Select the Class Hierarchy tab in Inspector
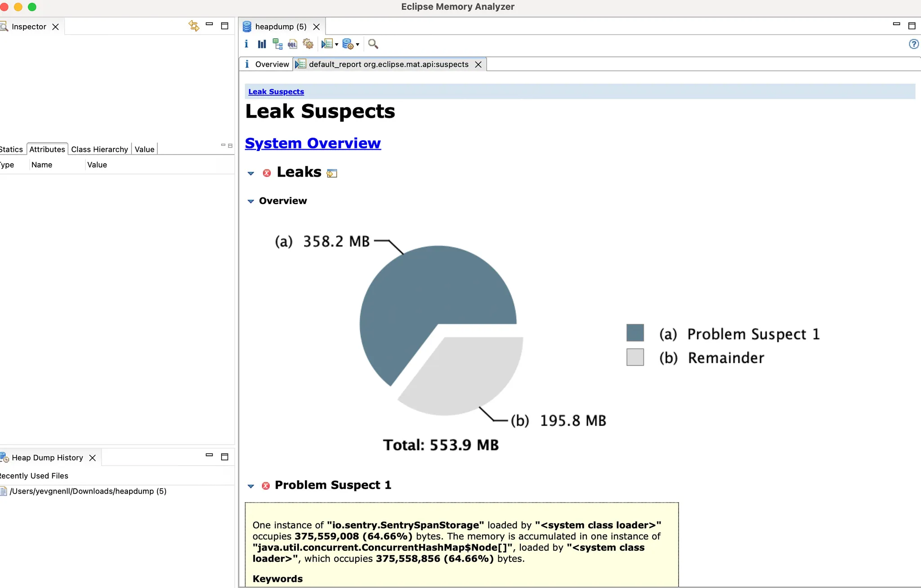Image resolution: width=921 pixels, height=588 pixels. [x=99, y=149]
